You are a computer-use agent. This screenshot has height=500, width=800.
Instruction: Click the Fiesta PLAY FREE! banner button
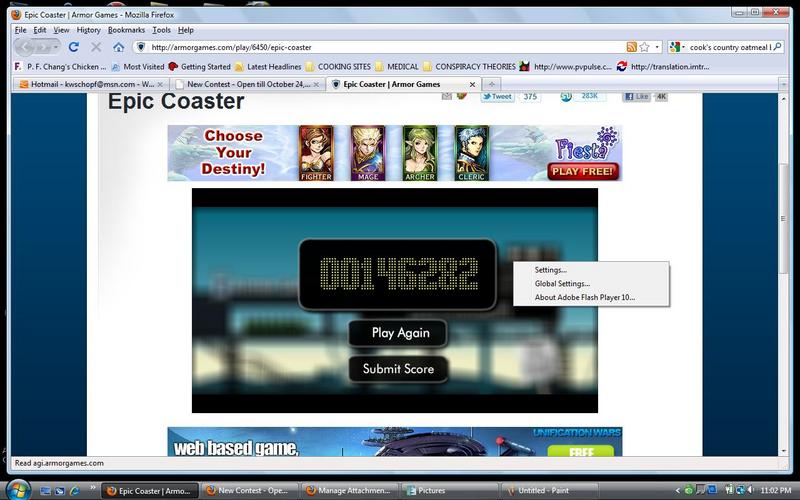point(583,171)
